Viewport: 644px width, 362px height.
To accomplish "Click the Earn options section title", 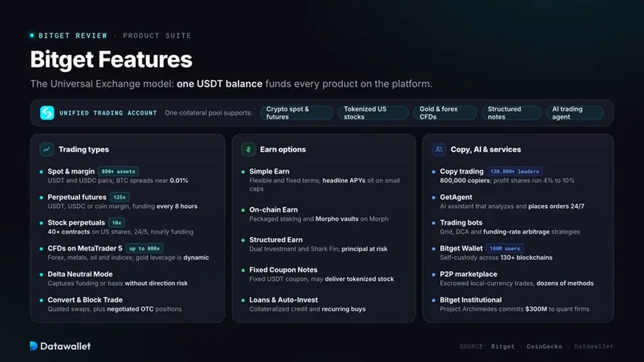I will (283, 149).
